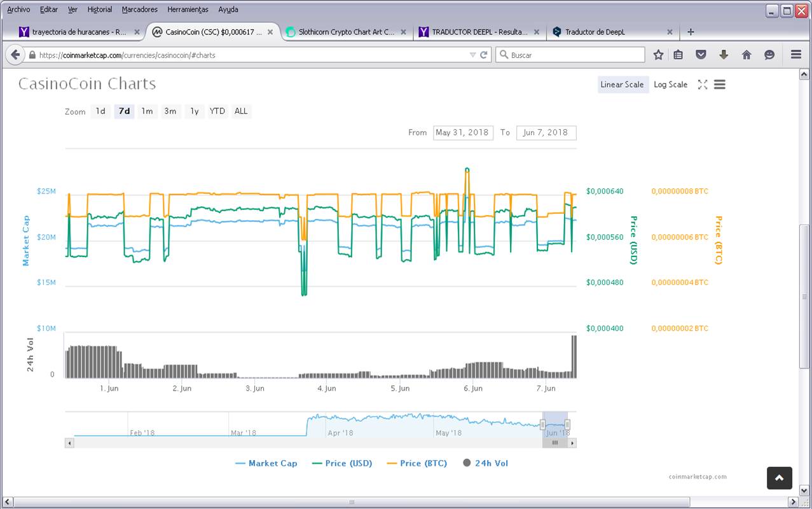This screenshot has width=812, height=509.
Task: Click the CasinoCoin Charts heading
Action: (87, 84)
